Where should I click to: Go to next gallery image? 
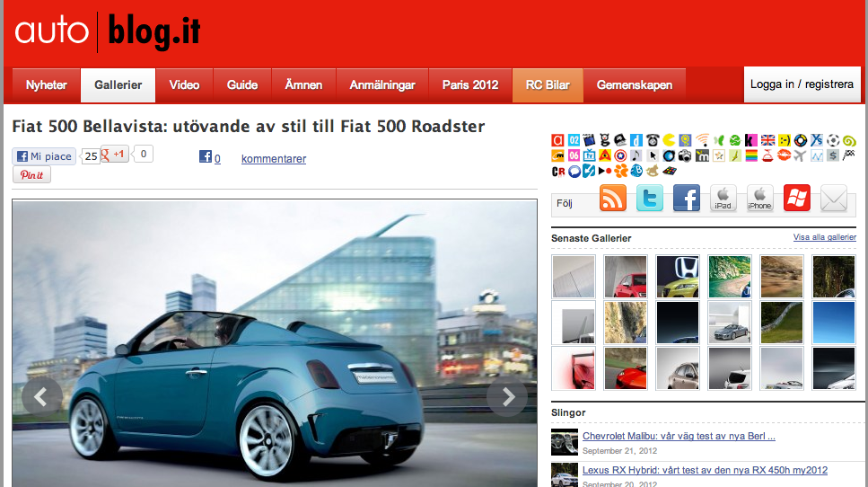(x=508, y=396)
